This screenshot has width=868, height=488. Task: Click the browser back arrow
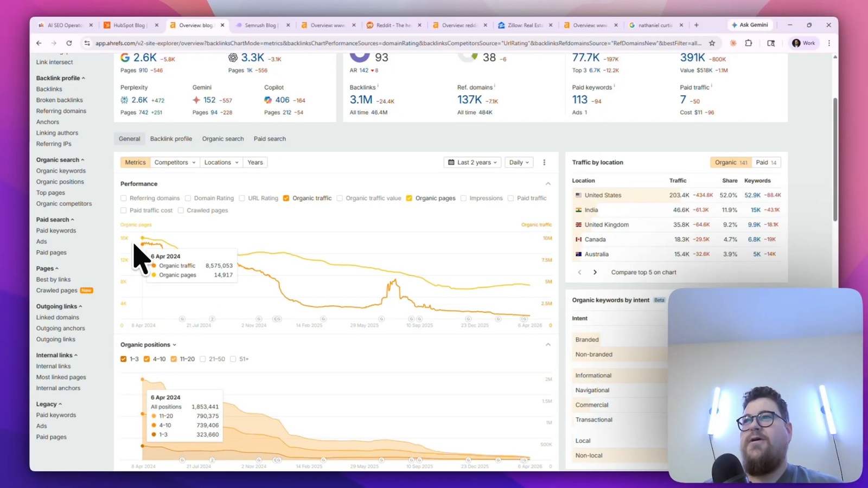(x=39, y=43)
